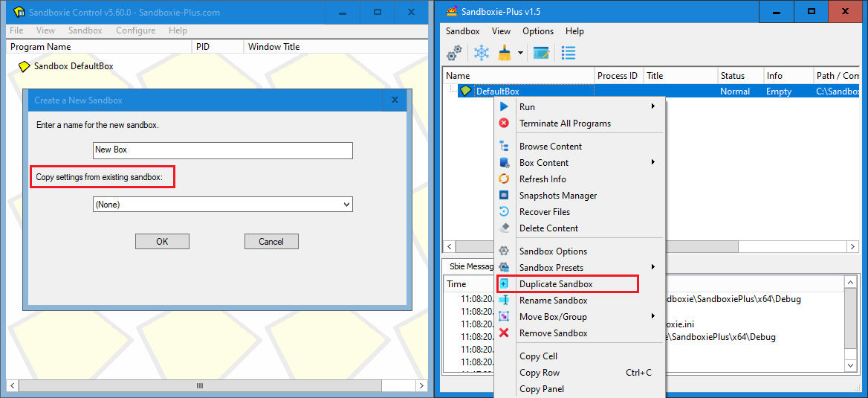Open the broom icon dropdown arrow
868x398 pixels.
(x=520, y=54)
